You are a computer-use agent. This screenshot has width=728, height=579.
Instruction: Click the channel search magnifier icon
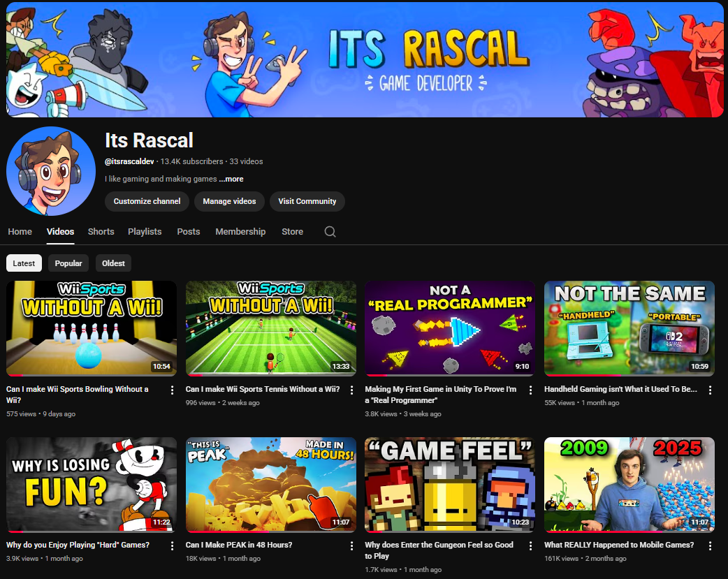330,232
